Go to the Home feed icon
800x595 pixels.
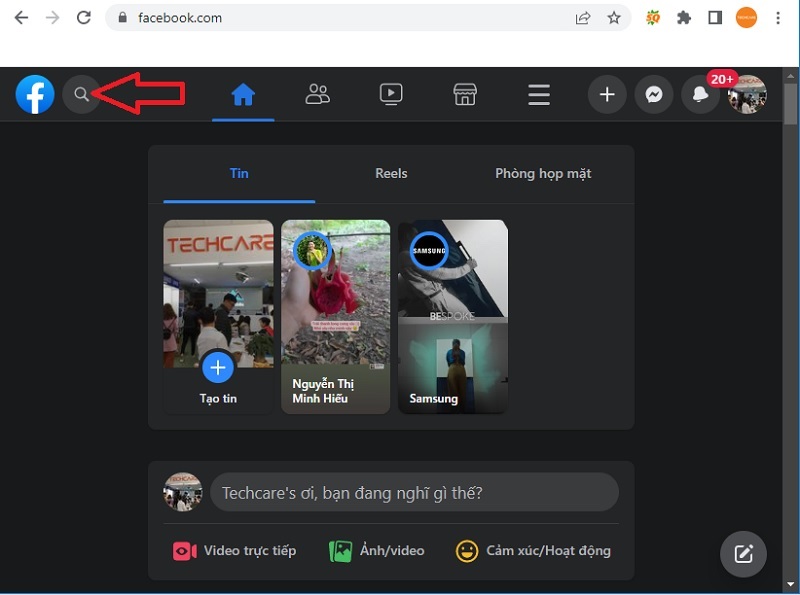coord(243,95)
